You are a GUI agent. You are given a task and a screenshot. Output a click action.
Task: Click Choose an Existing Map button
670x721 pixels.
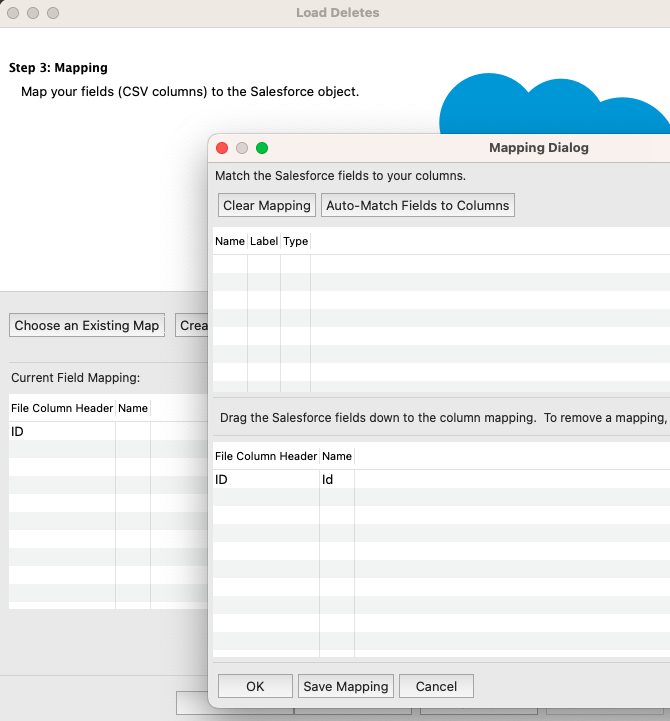[87, 325]
